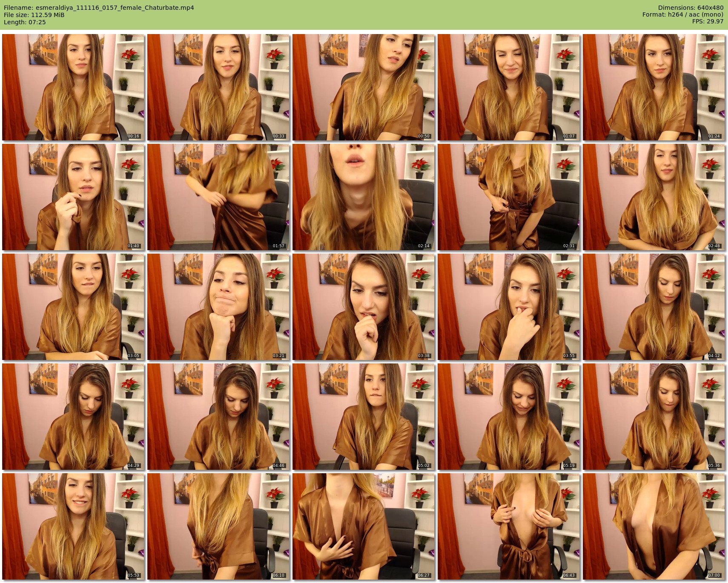
Task: Pick the frame at 03:55
Action: click(509, 307)
